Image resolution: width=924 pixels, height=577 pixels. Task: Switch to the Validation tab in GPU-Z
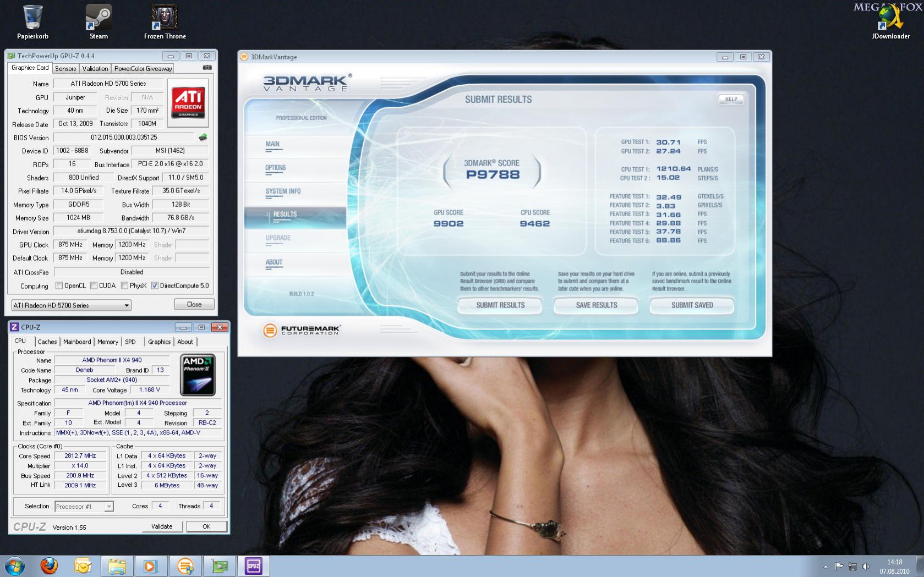pos(95,69)
